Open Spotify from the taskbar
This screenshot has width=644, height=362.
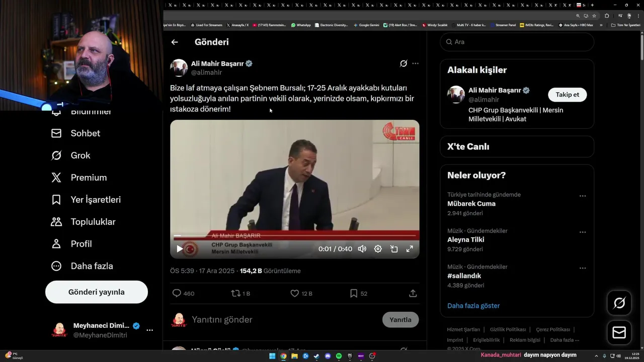[339, 356]
